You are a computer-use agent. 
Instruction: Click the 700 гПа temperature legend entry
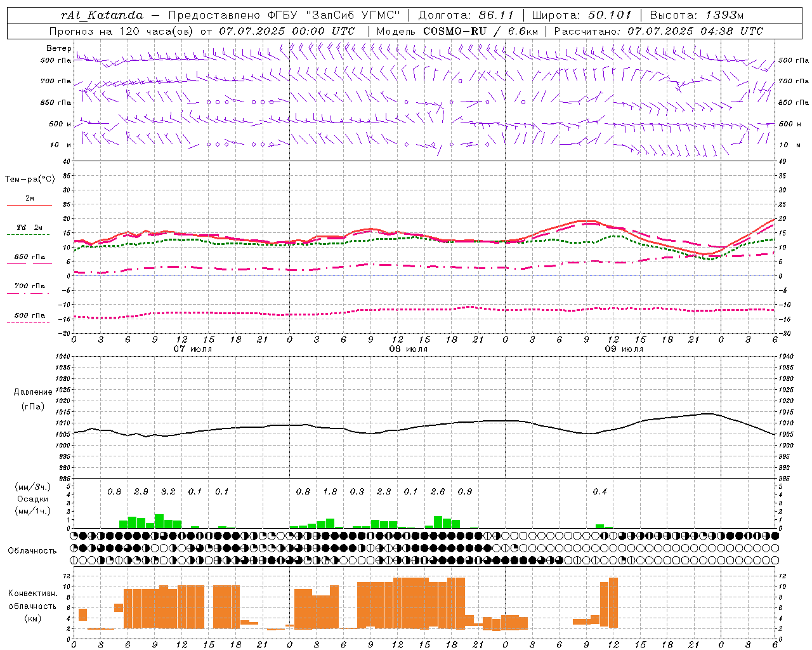click(29, 286)
